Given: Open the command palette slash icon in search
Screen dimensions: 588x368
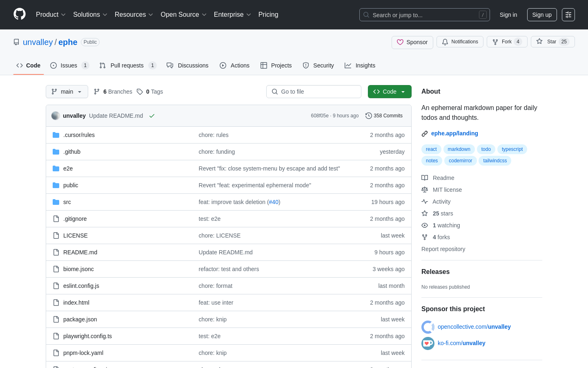Looking at the screenshot, I should click(483, 15).
